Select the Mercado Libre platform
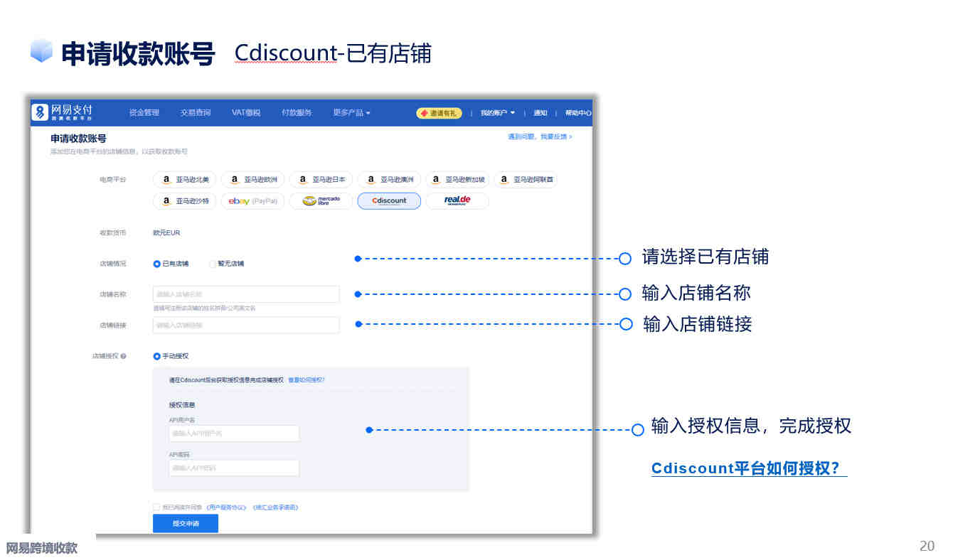This screenshot has height=560, width=980. 321,201
